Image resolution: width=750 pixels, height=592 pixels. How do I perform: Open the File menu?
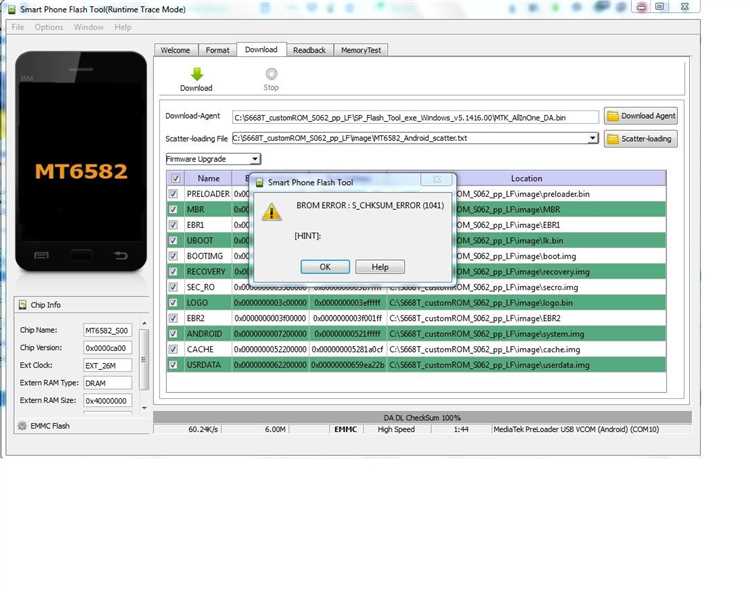click(x=18, y=27)
